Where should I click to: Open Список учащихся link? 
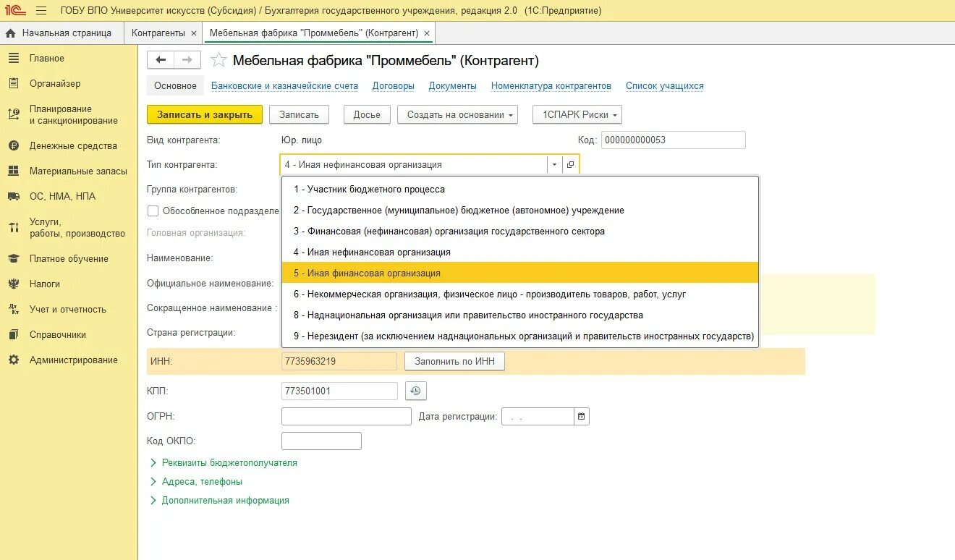[665, 86]
